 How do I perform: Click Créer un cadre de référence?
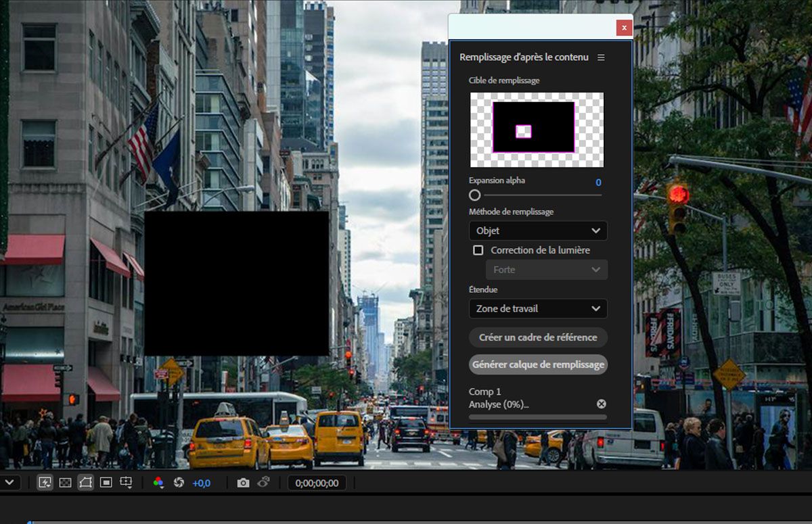point(538,337)
